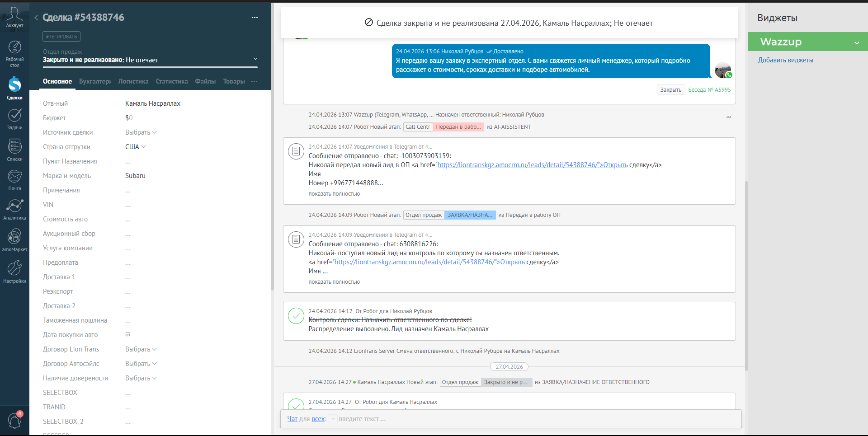Click Call Centr pipeline tag

click(418, 127)
